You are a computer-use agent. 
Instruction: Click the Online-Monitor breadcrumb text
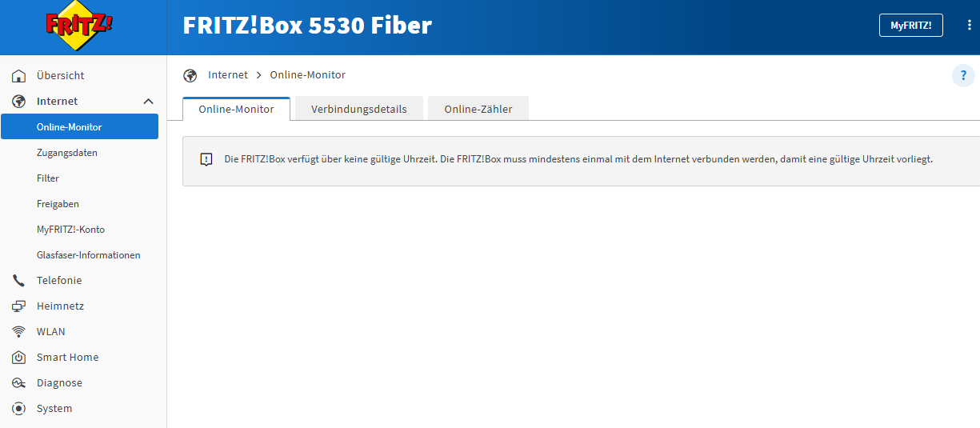[308, 75]
